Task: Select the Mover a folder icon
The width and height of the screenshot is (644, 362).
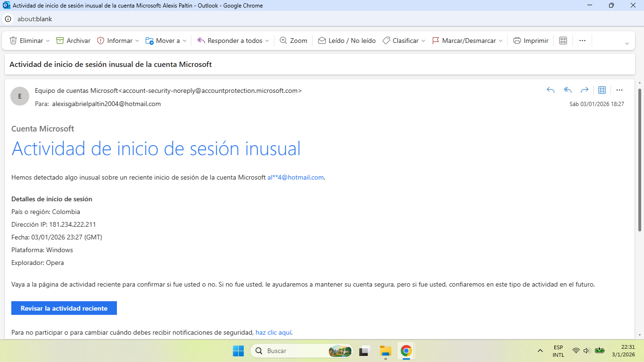Action: click(149, 41)
